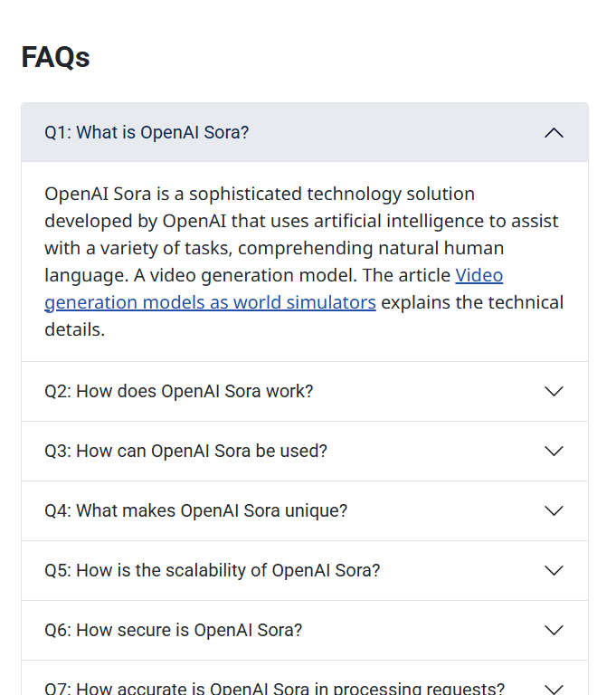This screenshot has width=616, height=695.
Task: Expand 'Q6: How secure is OpenAI Sora?'
Action: pyautogui.click(x=173, y=630)
